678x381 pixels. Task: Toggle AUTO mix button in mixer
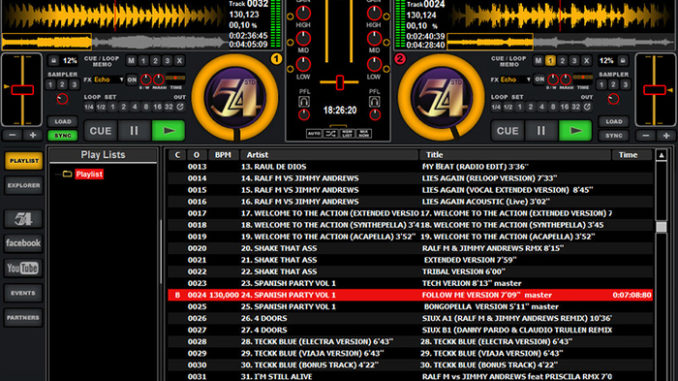[314, 134]
